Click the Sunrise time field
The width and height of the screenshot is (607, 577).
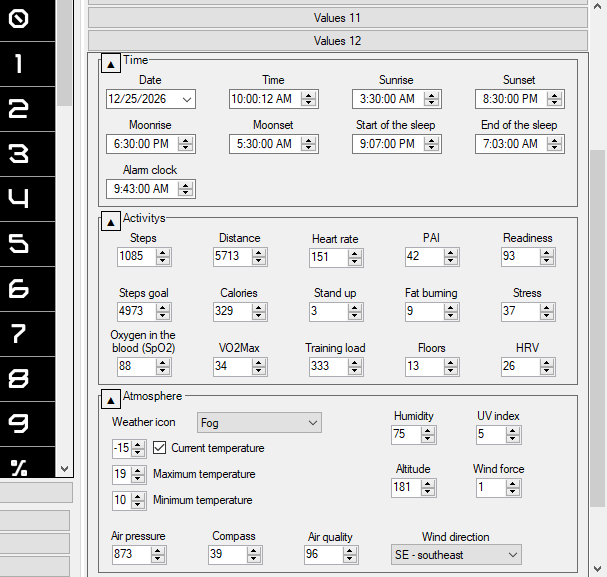click(x=396, y=99)
